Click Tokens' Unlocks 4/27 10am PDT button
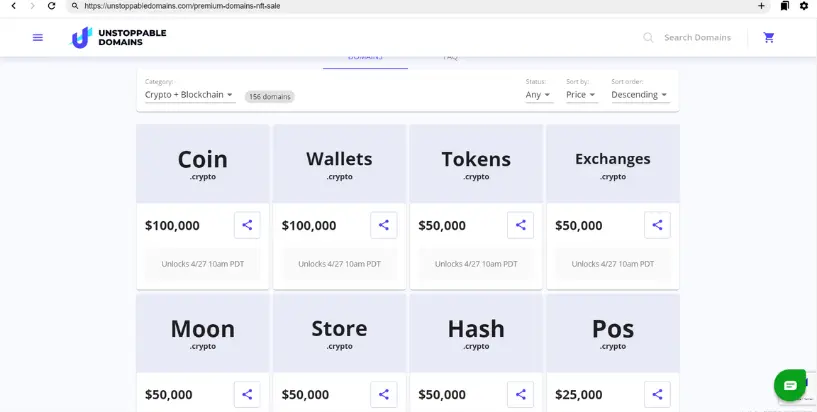The width and height of the screenshot is (817, 412). tap(476, 264)
